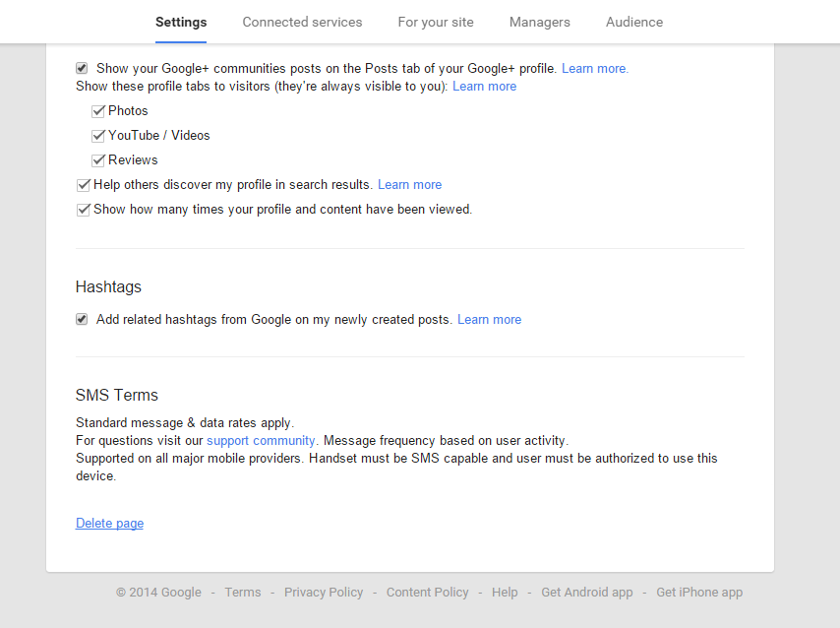Uncheck Show Google+ communities posts checkbox

(x=82, y=68)
